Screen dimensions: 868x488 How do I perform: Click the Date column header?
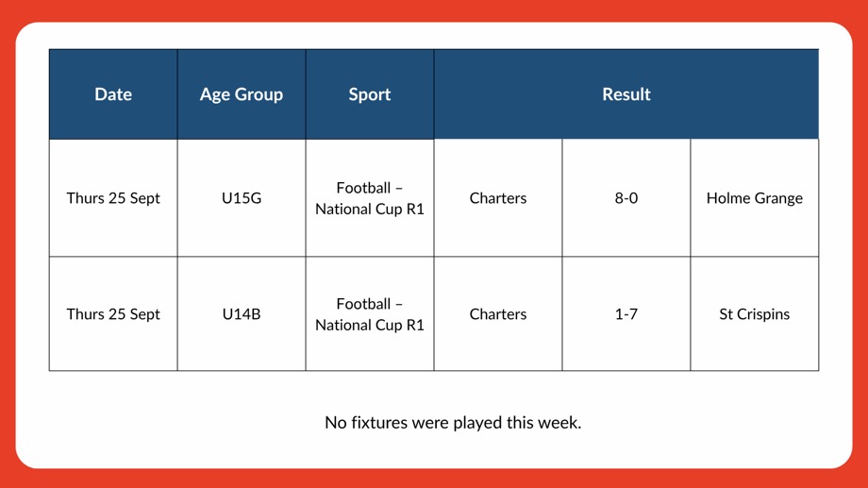click(113, 94)
